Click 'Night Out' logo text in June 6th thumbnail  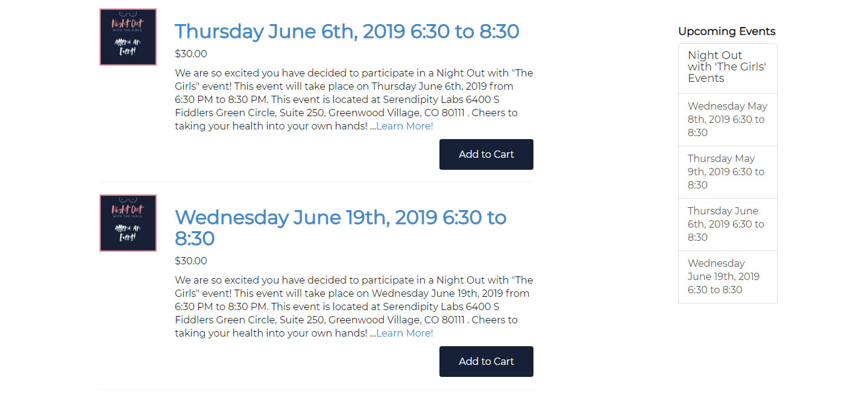point(128,24)
